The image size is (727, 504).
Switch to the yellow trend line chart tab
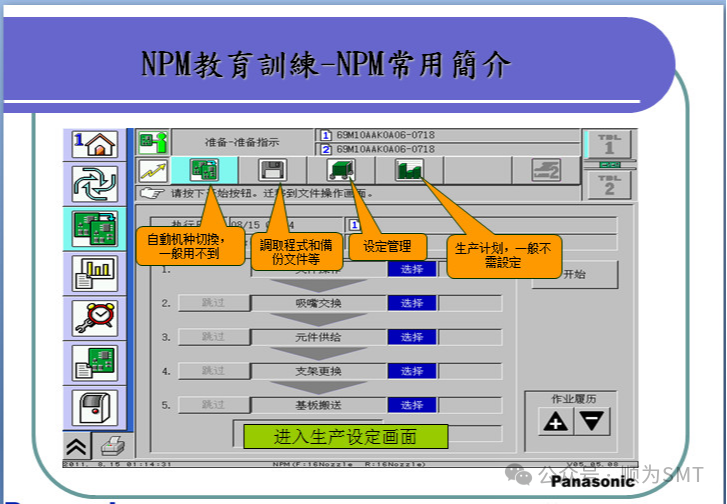coord(152,171)
